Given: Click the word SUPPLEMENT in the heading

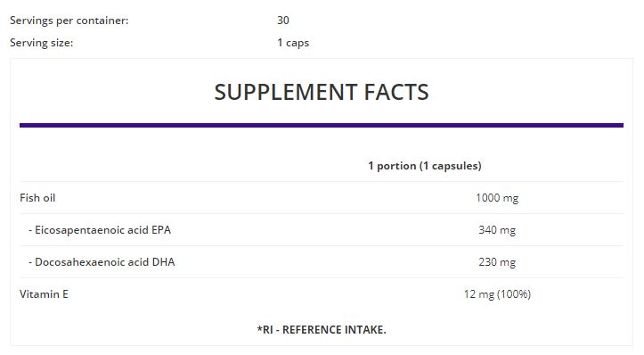Looking at the screenshot, I should point(286,92).
